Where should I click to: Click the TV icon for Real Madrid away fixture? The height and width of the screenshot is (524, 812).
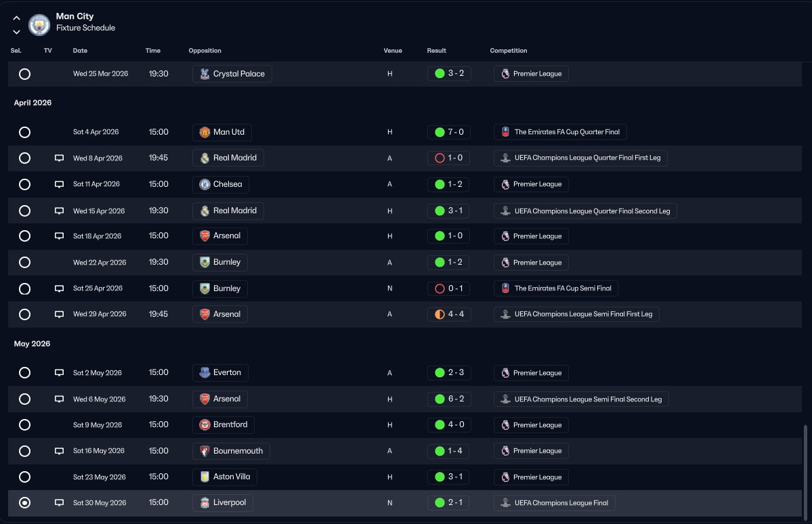pos(59,158)
